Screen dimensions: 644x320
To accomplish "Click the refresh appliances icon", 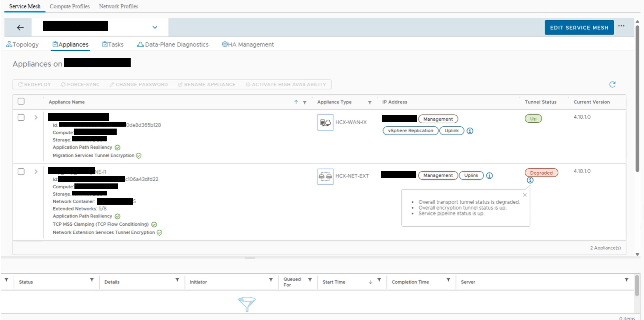I will coord(612,85).
